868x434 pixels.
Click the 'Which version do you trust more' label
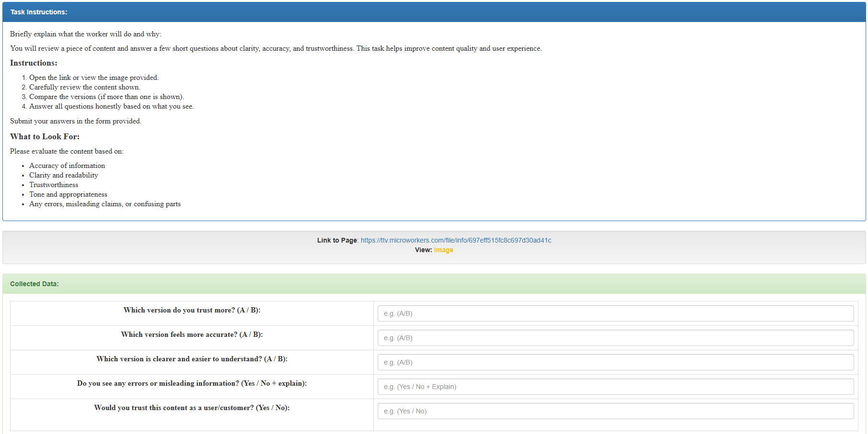coord(192,310)
